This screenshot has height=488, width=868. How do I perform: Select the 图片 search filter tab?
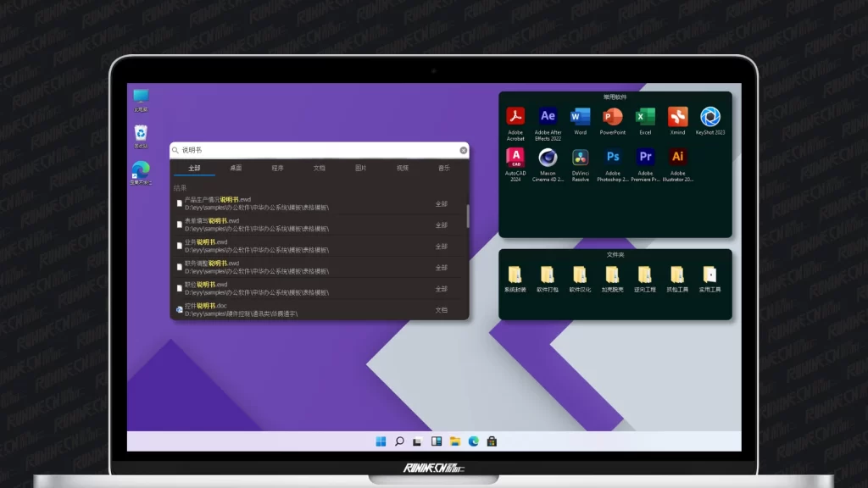360,168
